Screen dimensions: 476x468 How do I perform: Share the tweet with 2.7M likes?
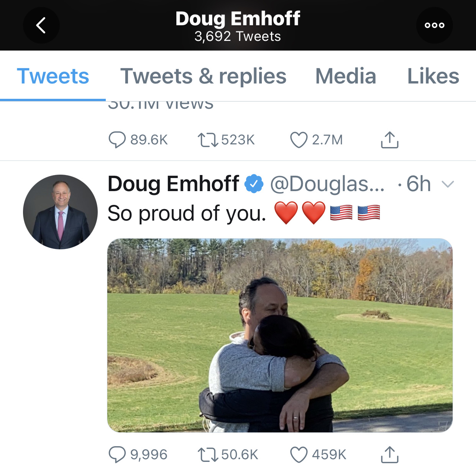click(x=389, y=140)
